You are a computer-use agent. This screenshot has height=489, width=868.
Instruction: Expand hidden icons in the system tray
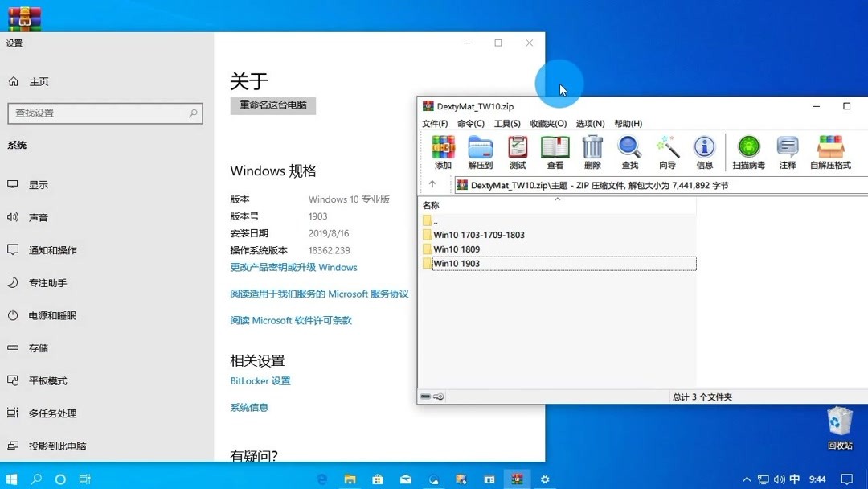click(747, 478)
